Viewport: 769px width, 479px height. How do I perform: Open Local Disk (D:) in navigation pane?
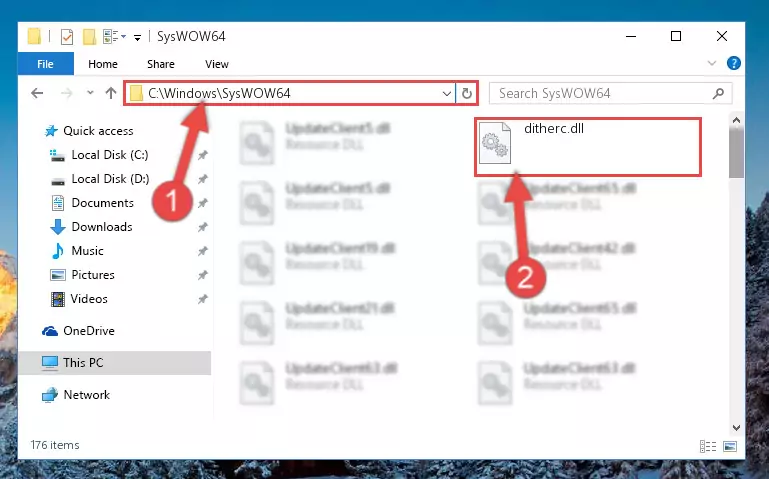pyautogui.click(x=110, y=179)
